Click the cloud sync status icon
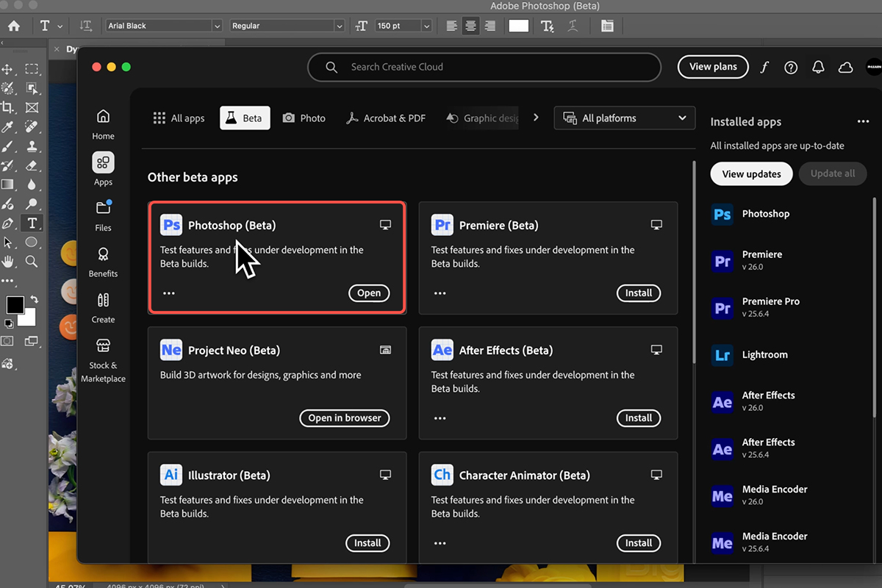This screenshot has height=588, width=882. 846,67
